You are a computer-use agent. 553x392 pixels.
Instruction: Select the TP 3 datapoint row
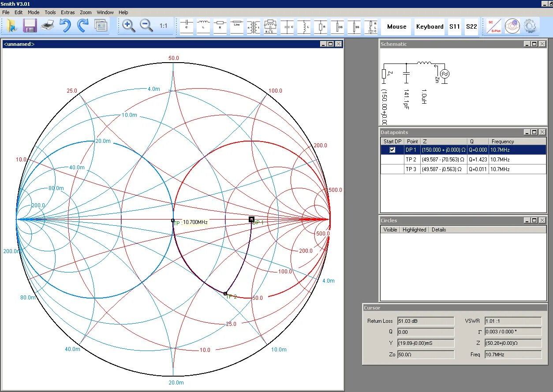(x=463, y=169)
